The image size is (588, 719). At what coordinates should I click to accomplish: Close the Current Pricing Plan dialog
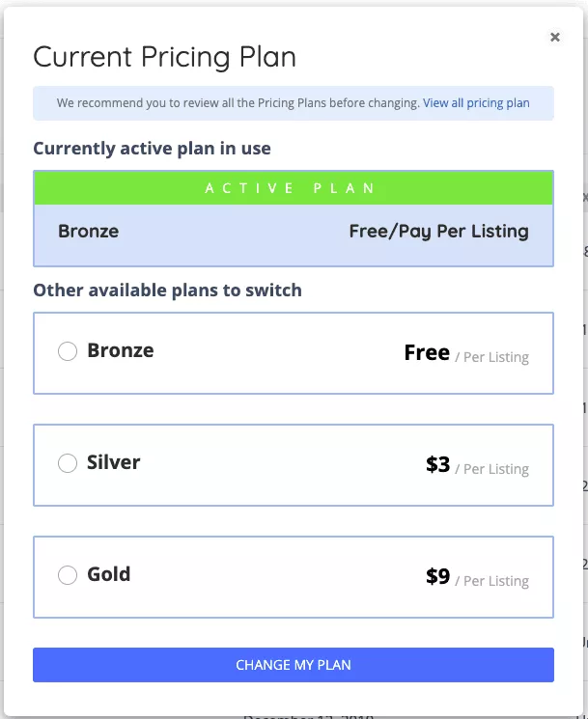click(555, 37)
